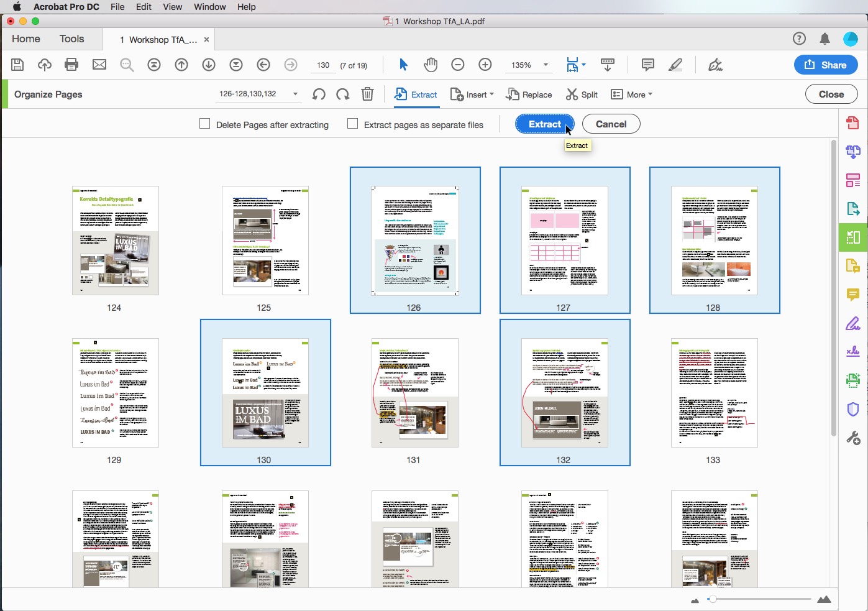Open the Help menu in menu bar
Image resolution: width=868 pixels, height=611 pixels.
tap(246, 7)
